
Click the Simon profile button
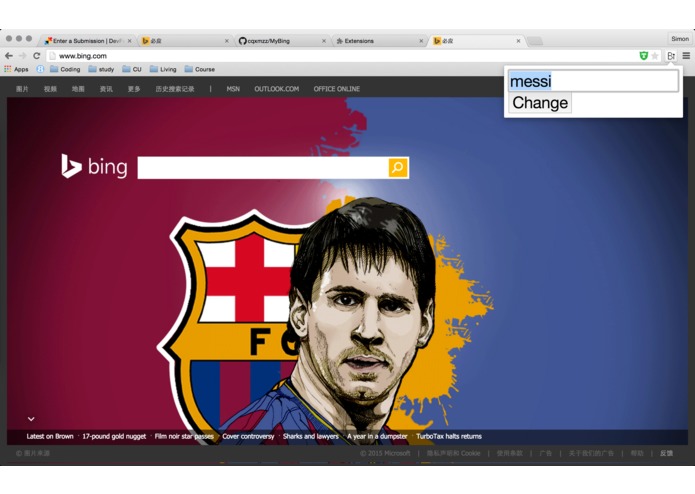680,39
